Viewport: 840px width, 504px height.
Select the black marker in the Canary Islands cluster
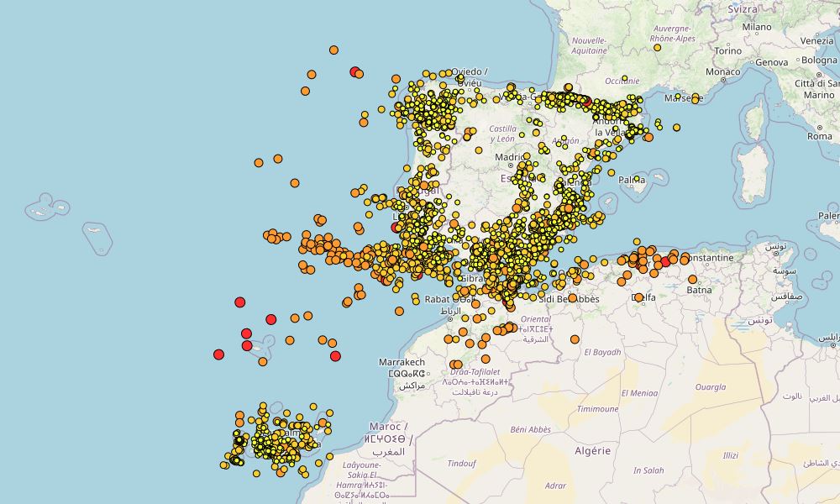(x=239, y=440)
